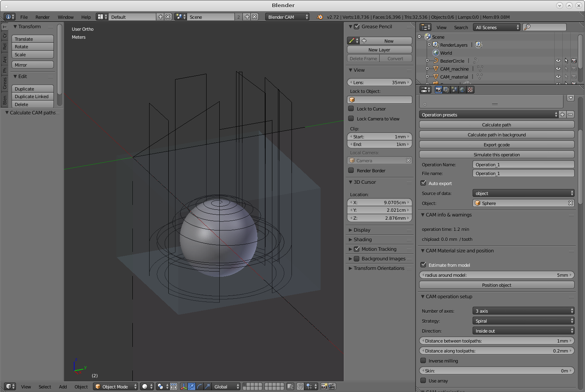Uncheck the Auto export checkbox
Image resolution: width=585 pixels, height=392 pixels.
tap(423, 183)
